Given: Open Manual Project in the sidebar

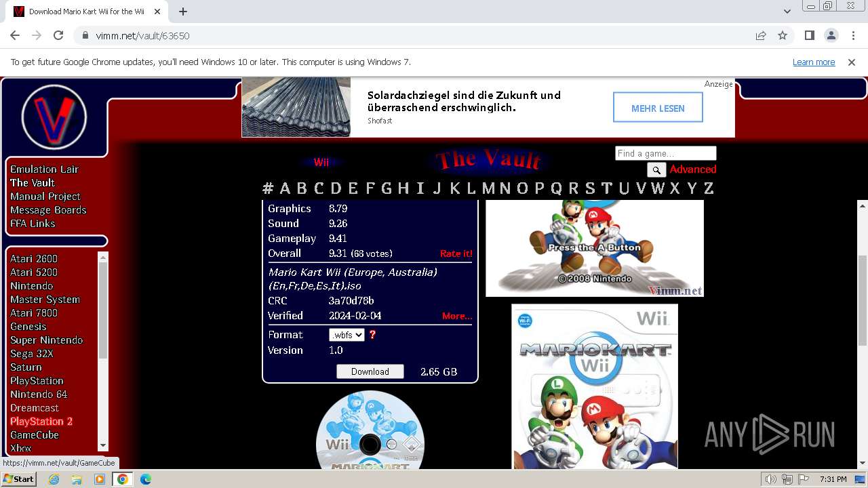Looking at the screenshot, I should tap(45, 197).
